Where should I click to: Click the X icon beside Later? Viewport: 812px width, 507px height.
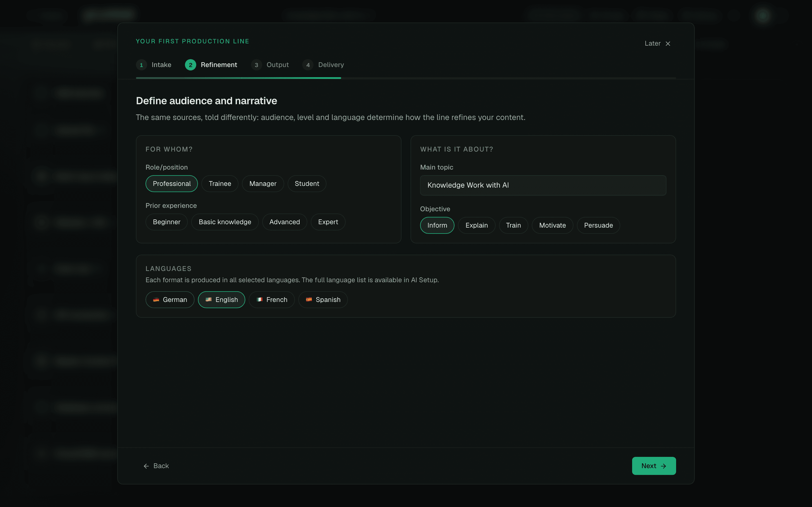click(668, 44)
